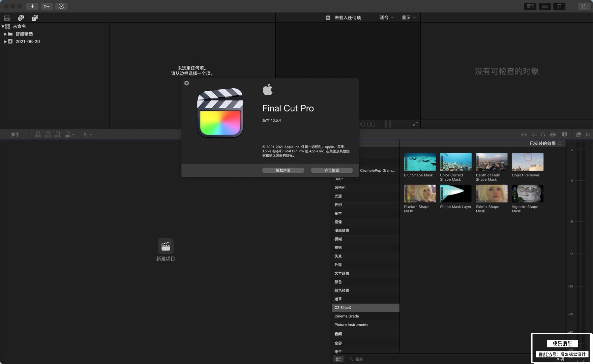Expand the 智能精选 folder triangle

coord(5,34)
